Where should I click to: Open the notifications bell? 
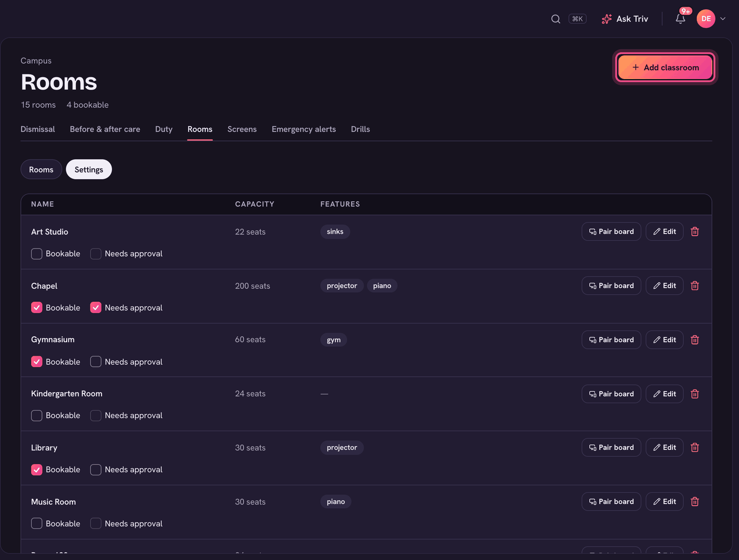pyautogui.click(x=680, y=19)
